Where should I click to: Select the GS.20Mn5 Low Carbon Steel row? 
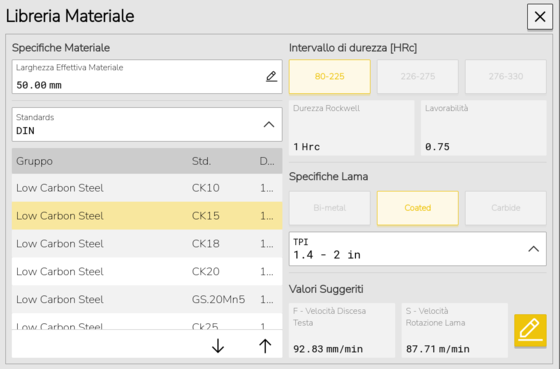147,299
